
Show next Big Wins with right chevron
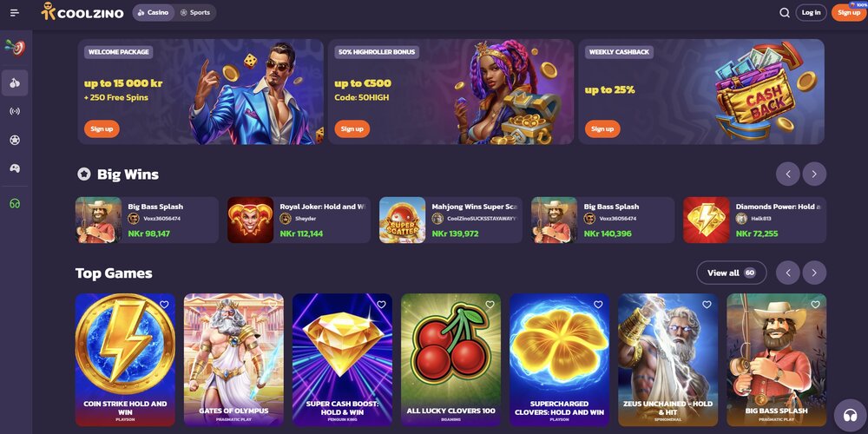coord(814,174)
